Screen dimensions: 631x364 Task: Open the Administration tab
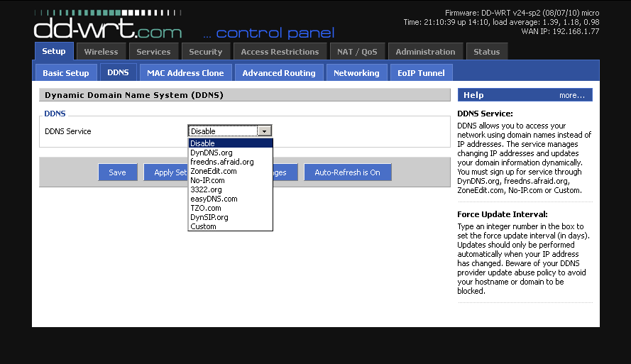(425, 52)
